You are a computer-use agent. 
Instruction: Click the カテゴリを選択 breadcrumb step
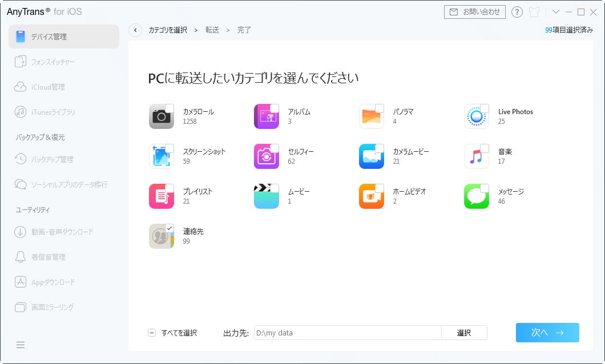(168, 30)
